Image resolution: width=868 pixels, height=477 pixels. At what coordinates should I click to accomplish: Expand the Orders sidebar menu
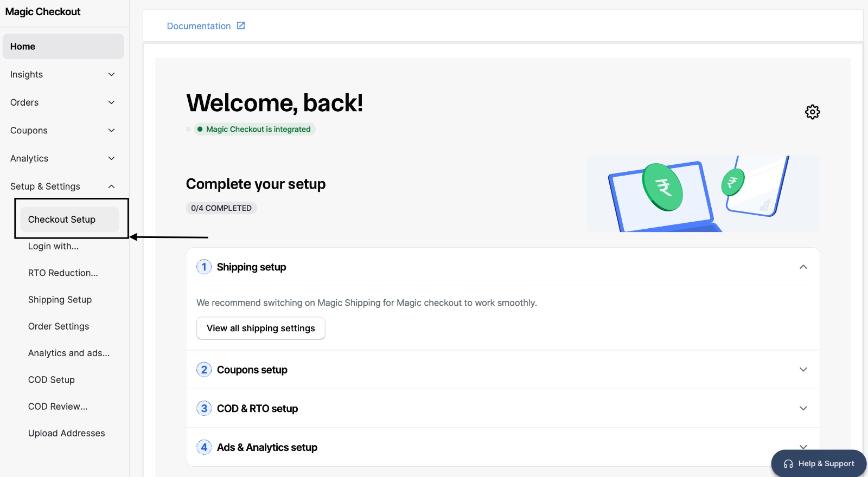(111, 102)
